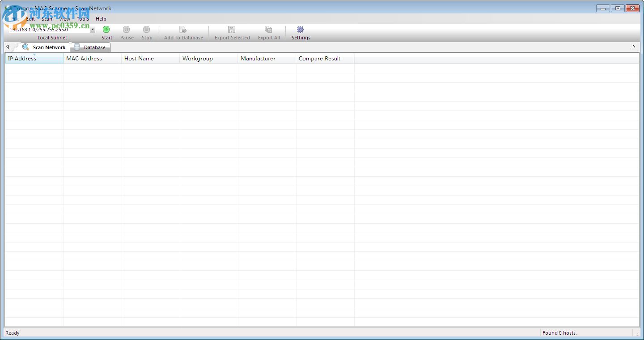Click the left tab scroll arrow
Viewport: 644px width, 340px height.
7,47
